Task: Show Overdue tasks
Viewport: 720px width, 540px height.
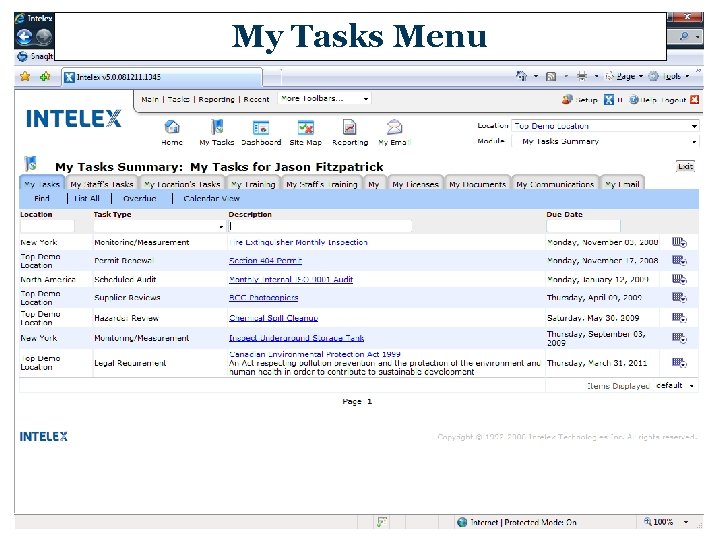Action: (140, 198)
